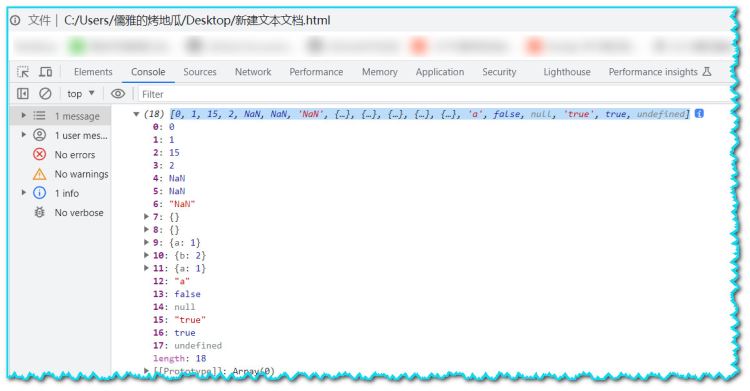Select the No warnings sidebar label
Viewport: 750px width, 391px height.
[x=81, y=174]
